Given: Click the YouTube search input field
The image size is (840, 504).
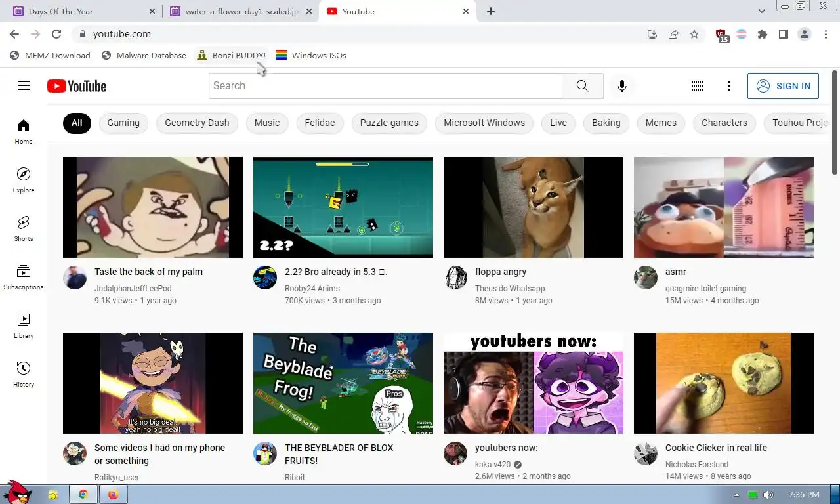Looking at the screenshot, I should tap(385, 86).
